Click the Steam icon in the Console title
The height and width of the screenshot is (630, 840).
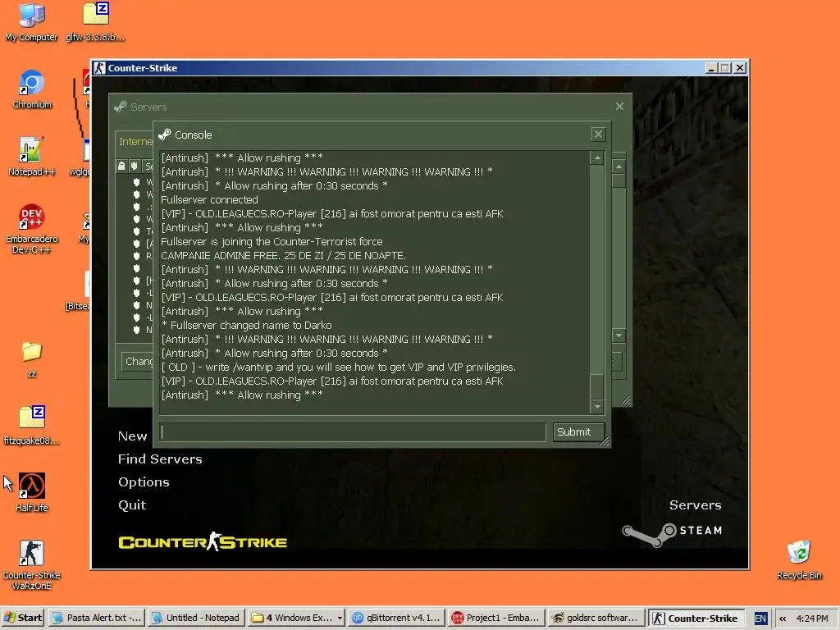(x=164, y=135)
